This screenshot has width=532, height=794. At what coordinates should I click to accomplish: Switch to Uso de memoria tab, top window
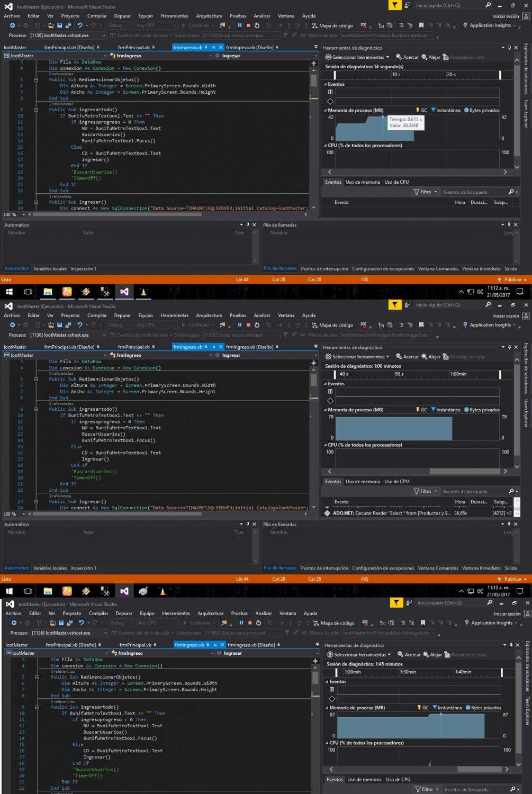pyautogui.click(x=363, y=182)
